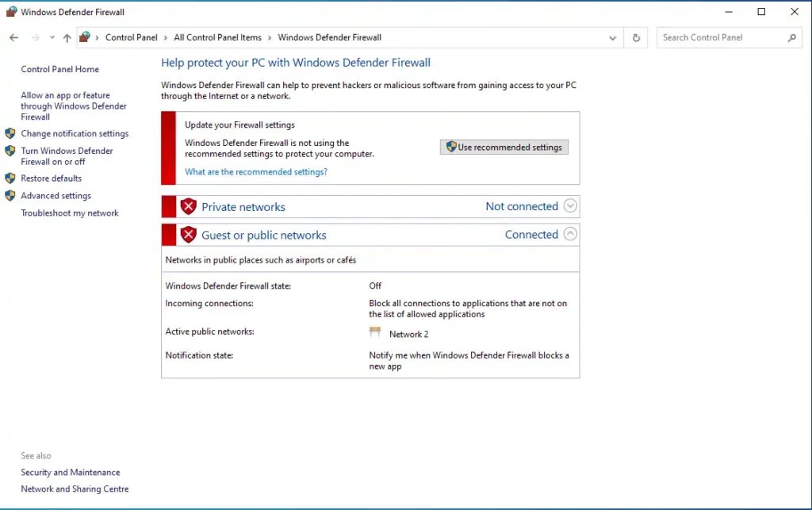Image resolution: width=812 pixels, height=510 pixels.
Task: Open Turn Windows Defender Firewall on or off
Action: click(x=67, y=156)
